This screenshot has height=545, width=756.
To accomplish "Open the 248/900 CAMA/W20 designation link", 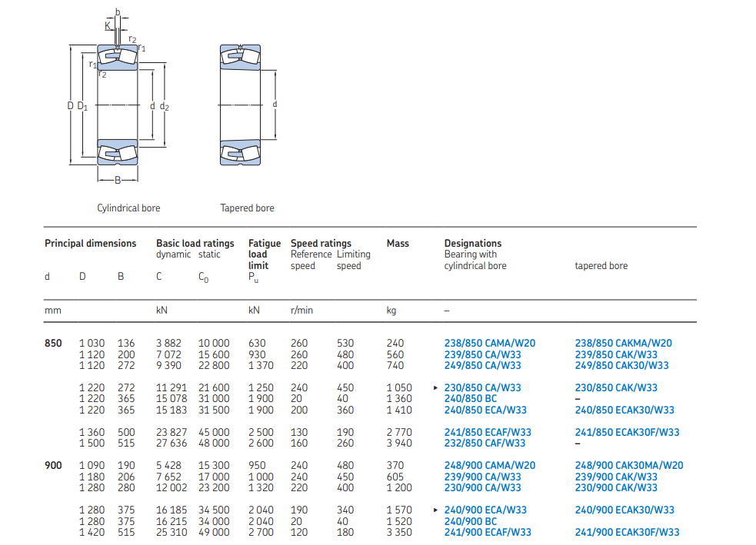I will pyautogui.click(x=489, y=466).
